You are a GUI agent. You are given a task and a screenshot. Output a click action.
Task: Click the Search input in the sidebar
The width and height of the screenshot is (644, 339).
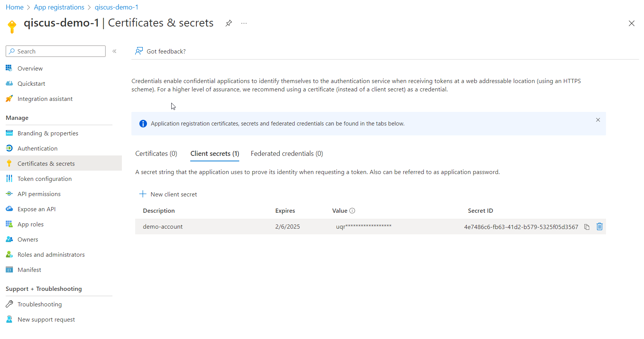[55, 51]
